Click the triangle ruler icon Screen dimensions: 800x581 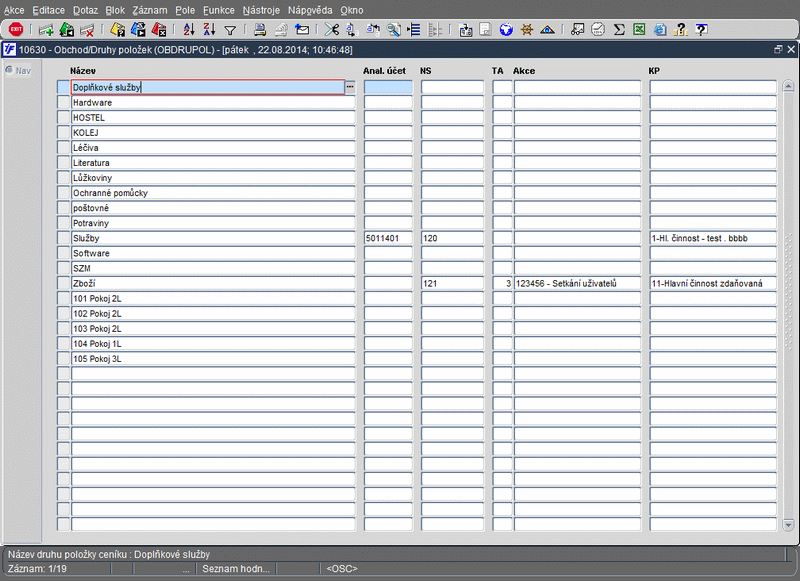547,30
